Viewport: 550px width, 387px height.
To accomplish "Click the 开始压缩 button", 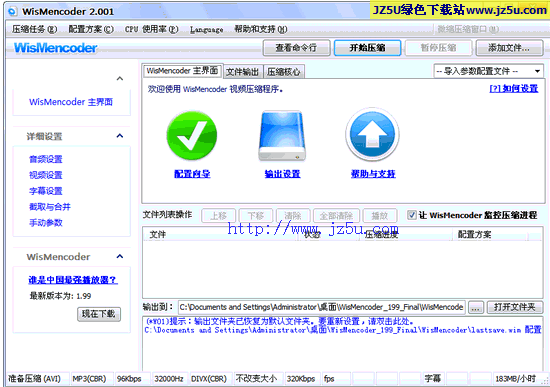I will coord(367,48).
